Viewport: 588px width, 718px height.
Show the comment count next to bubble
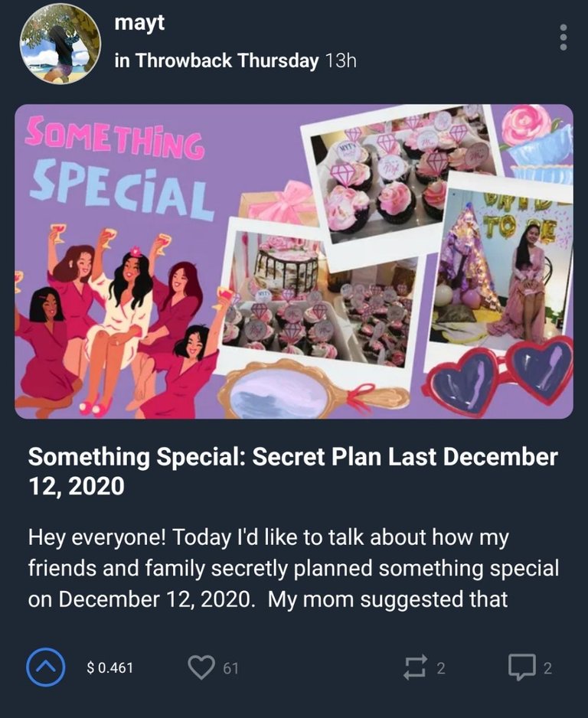tap(547, 668)
